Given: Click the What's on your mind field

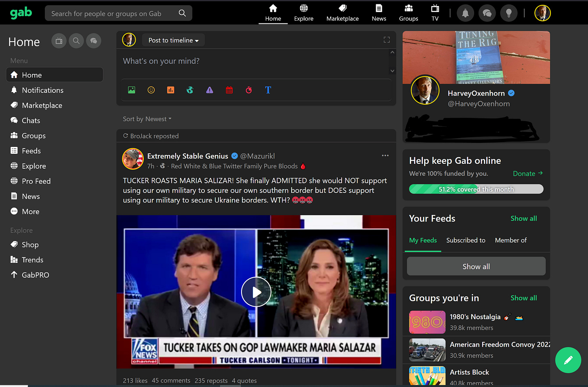Looking at the screenshot, I should [253, 61].
